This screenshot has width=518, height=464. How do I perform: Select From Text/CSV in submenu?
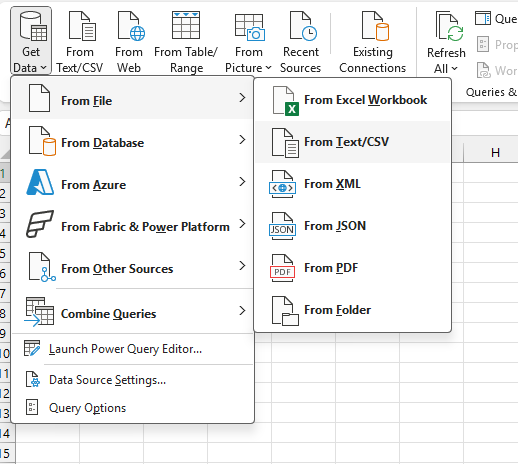tap(353, 142)
